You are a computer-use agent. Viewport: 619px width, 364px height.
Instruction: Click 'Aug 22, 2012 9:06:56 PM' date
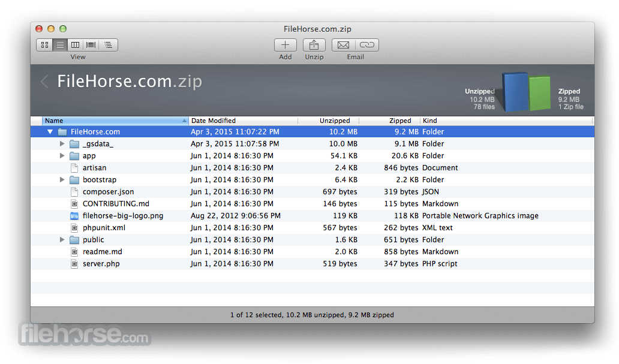tap(236, 216)
